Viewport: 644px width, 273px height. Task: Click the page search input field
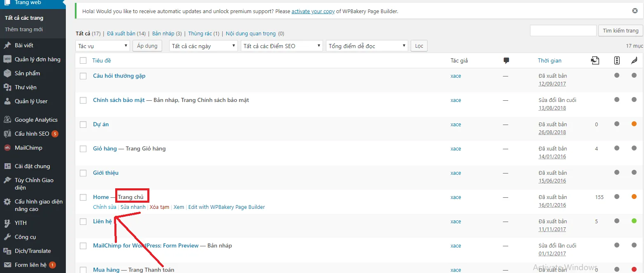coord(563,30)
